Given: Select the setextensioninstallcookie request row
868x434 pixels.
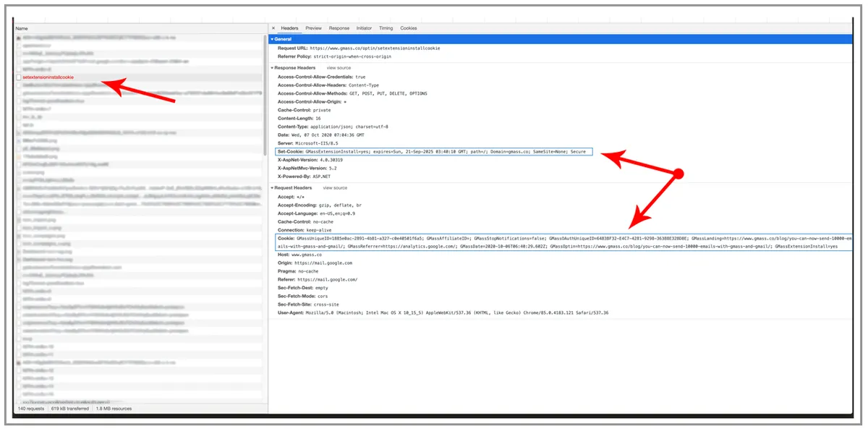Looking at the screenshot, I should (140, 77).
